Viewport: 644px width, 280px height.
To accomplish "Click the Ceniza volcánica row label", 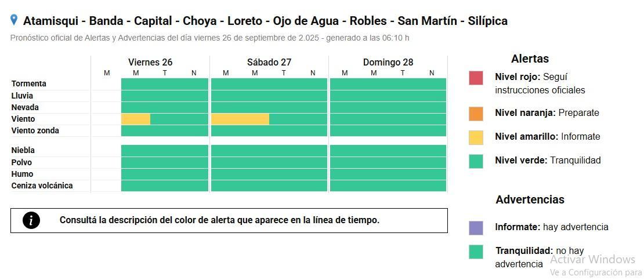I will pos(42,186).
